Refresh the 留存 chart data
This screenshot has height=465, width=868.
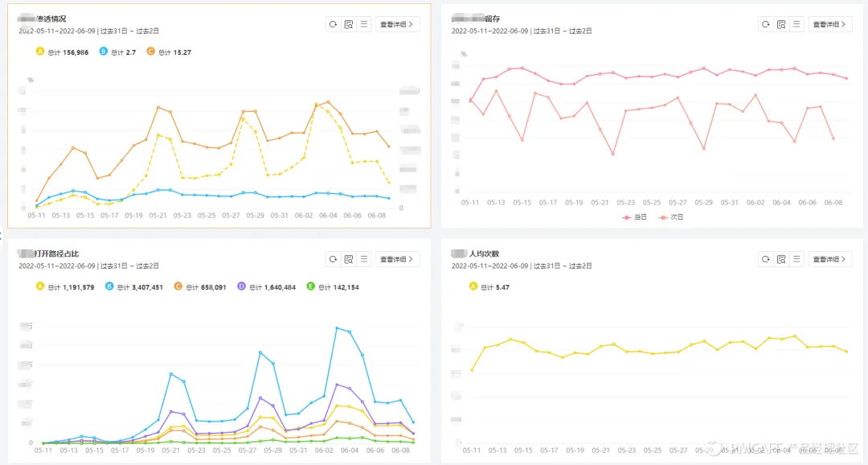[x=765, y=24]
